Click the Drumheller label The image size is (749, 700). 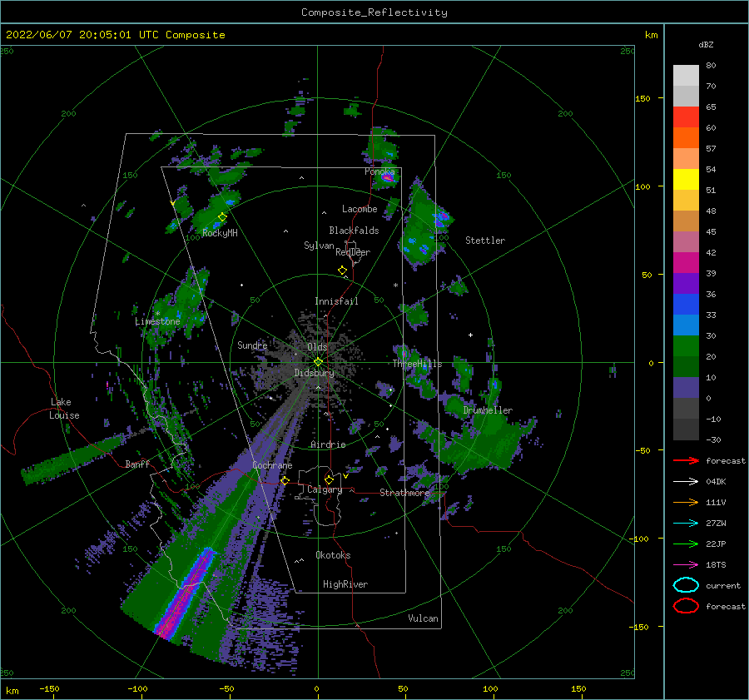488,410
